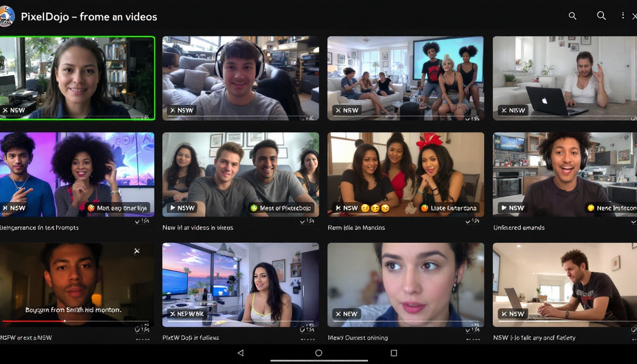Click the 'Mest of Pixeebojo' label chip
Image resolution: width=637 pixels, height=364 pixels.
point(281,208)
